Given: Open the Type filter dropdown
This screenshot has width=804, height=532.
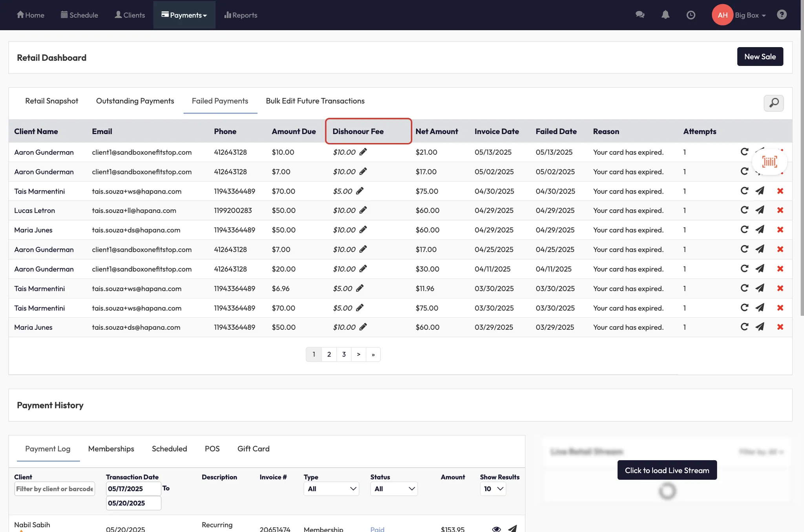Looking at the screenshot, I should pos(331,489).
